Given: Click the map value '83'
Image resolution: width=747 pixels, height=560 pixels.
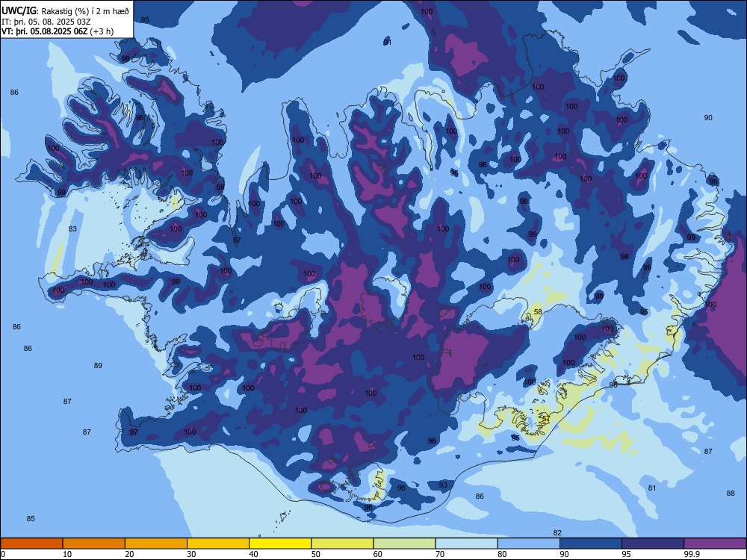Looking at the screenshot, I should click(x=72, y=229).
